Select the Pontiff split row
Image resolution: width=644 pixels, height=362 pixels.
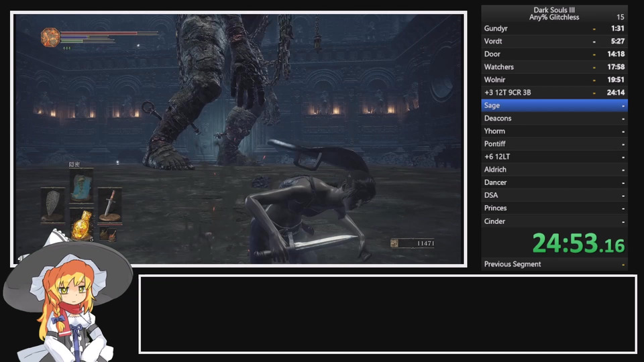[x=554, y=143]
